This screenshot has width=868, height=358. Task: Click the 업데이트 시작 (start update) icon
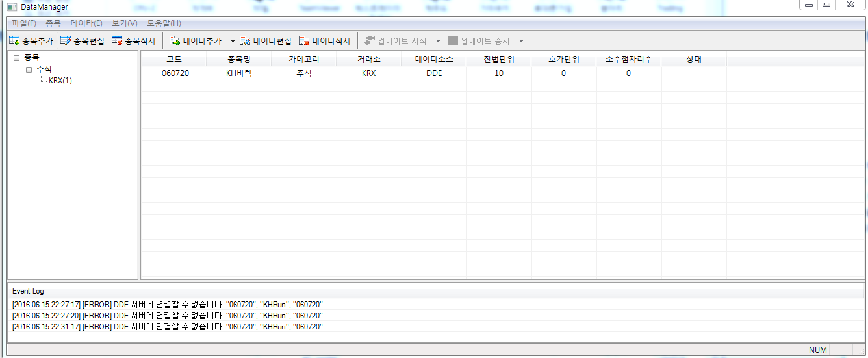[x=370, y=41]
